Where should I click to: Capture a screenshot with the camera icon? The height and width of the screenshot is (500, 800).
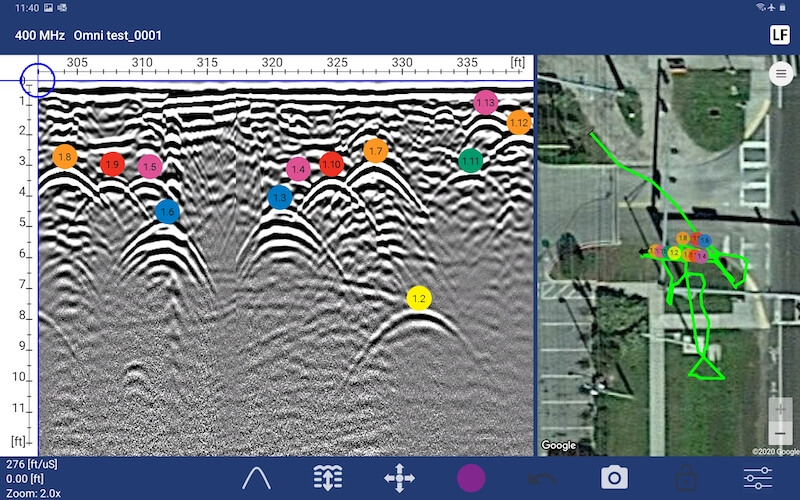coord(614,478)
